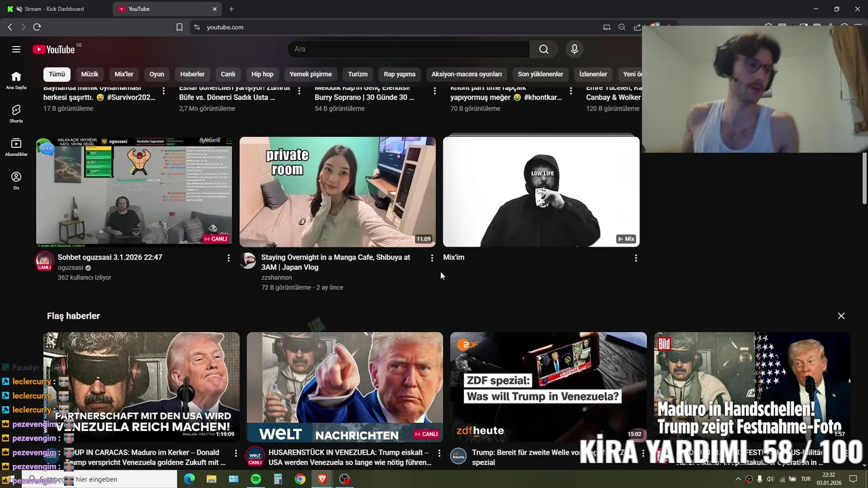This screenshot has width=868, height=488.
Task: Select the Müzik filter chip
Action: point(90,75)
